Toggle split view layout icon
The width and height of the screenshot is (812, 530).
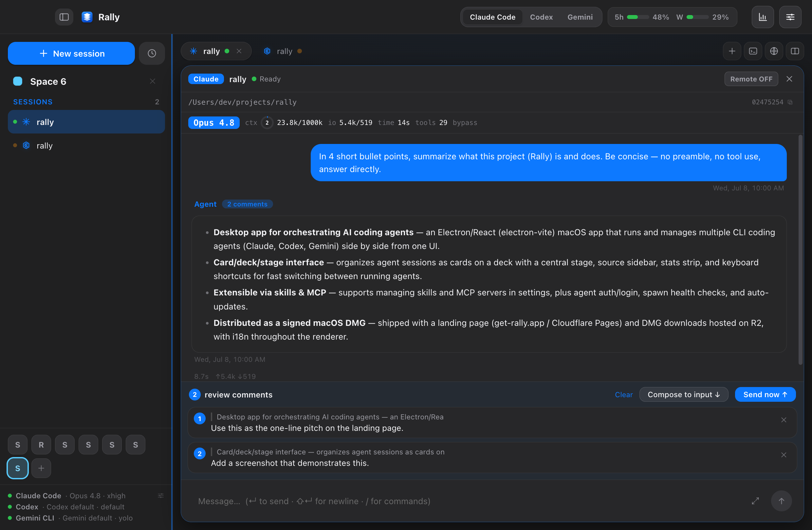[795, 51]
